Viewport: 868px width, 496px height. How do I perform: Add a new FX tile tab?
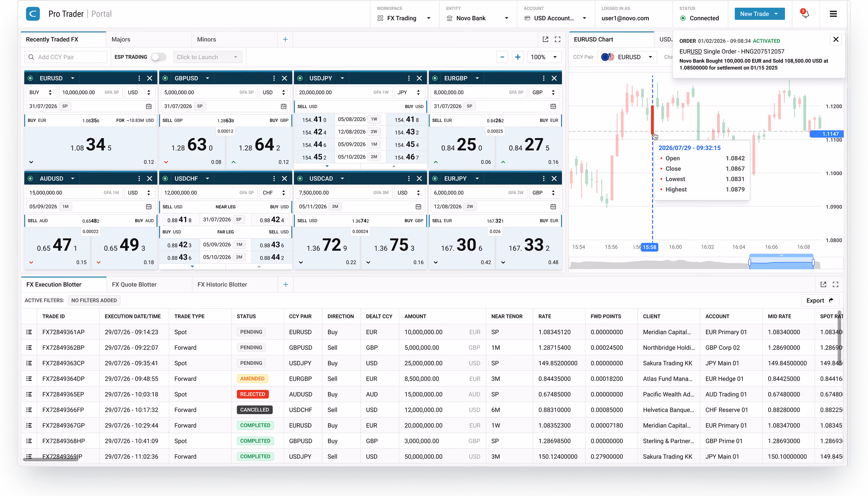285,39
